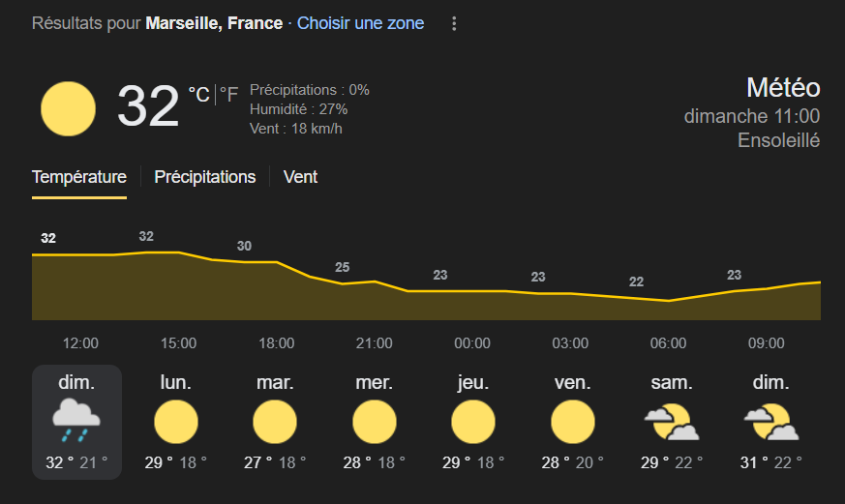
Task: Select Friday's sunny forecast icon
Action: point(572,422)
